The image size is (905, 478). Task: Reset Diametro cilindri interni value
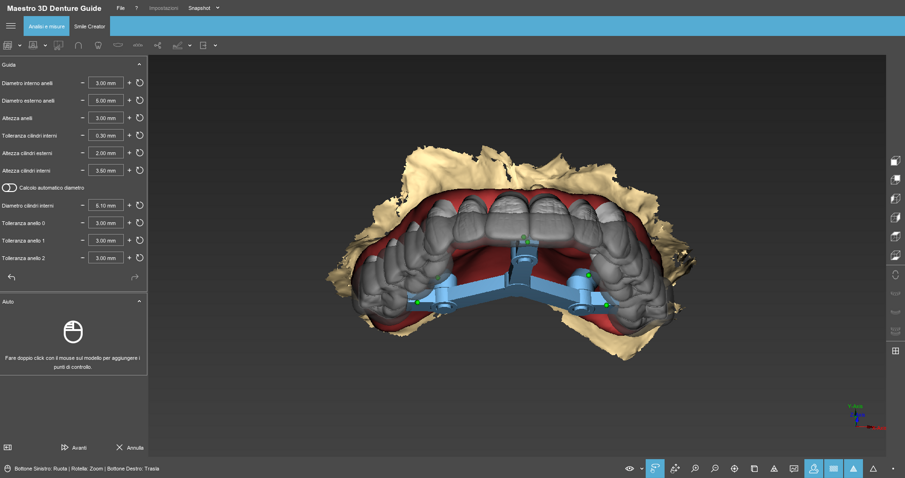click(x=140, y=205)
